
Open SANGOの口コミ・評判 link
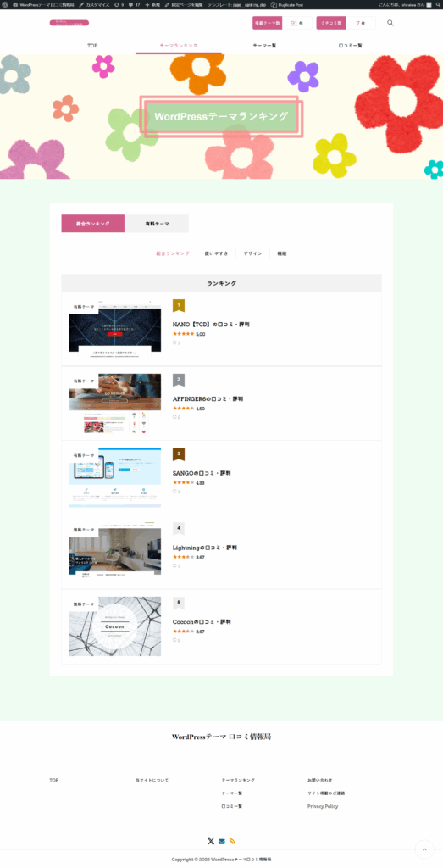click(202, 473)
